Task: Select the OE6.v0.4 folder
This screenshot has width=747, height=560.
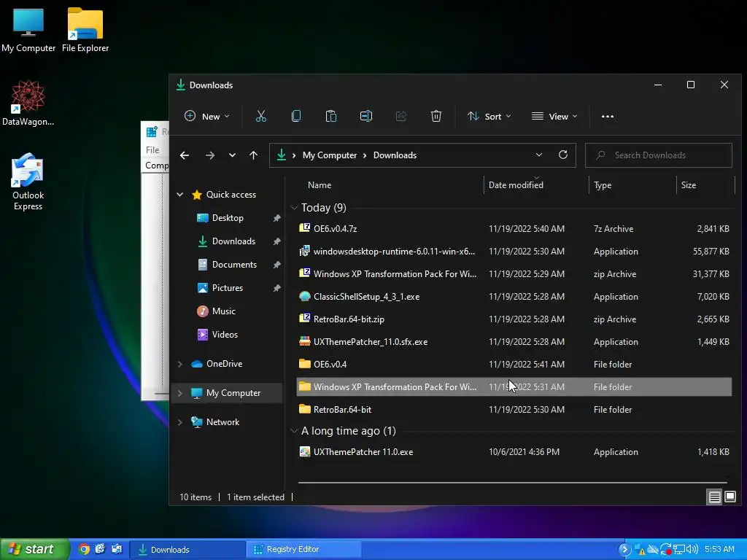Action: (514, 365)
